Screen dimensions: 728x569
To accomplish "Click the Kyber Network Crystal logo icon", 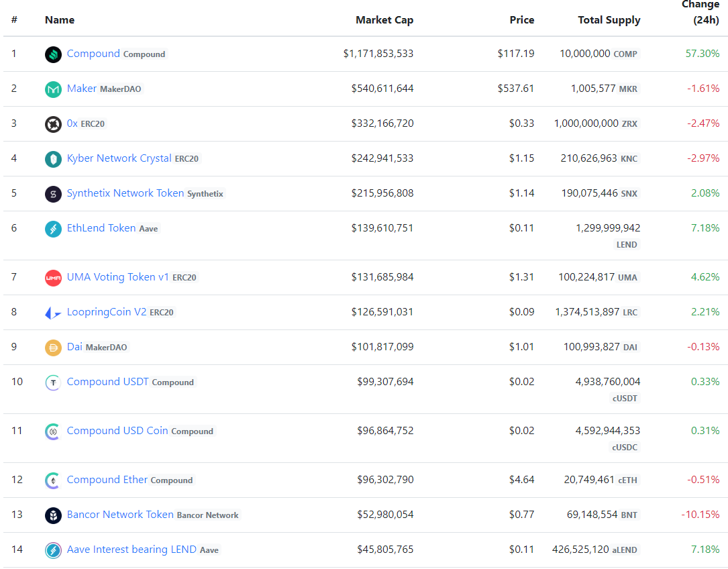I will 54,159.
